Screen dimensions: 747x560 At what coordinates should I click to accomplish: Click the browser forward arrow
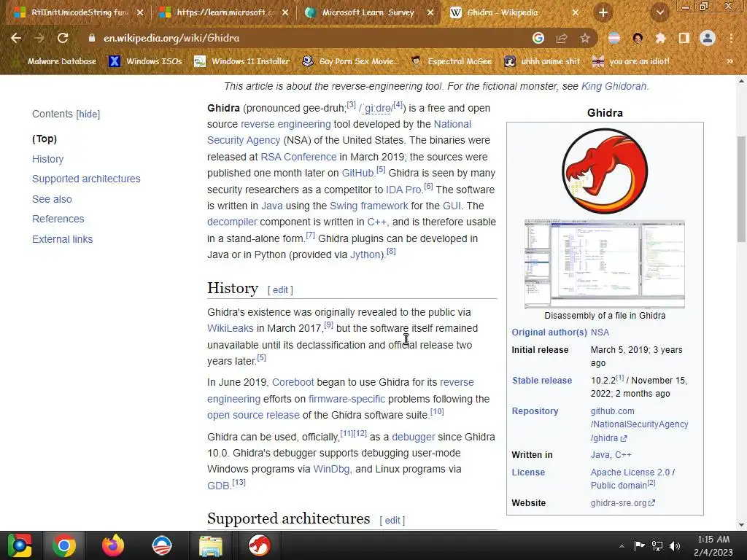(39, 38)
